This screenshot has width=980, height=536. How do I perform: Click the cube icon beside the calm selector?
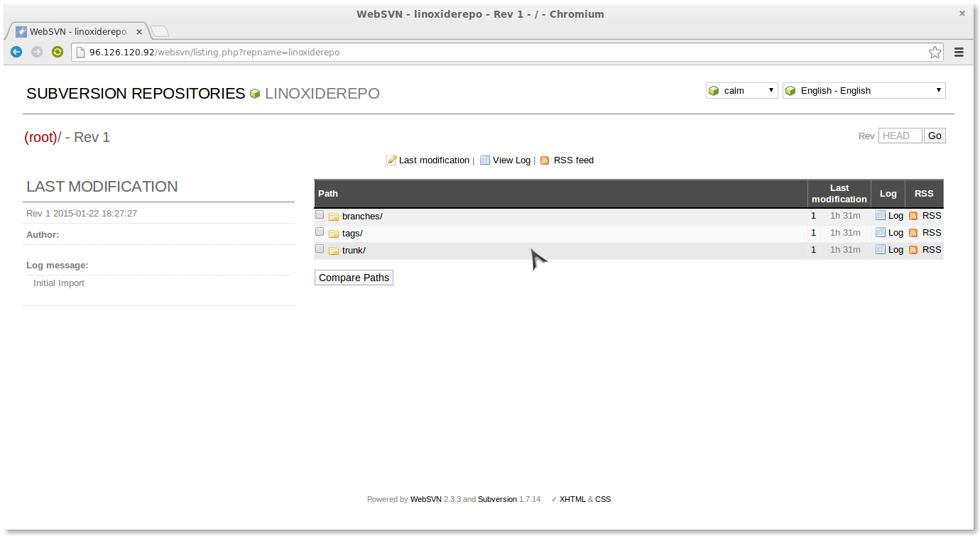713,90
